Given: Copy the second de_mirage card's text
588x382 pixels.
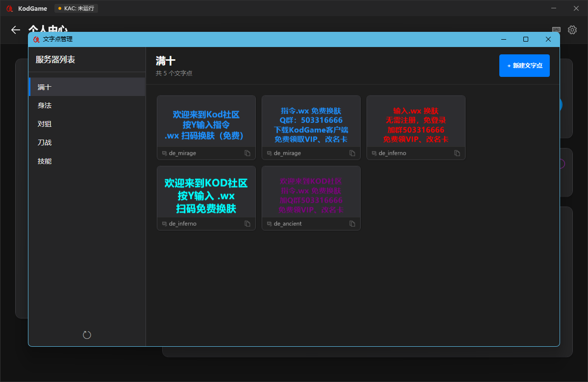Looking at the screenshot, I should click(352, 153).
